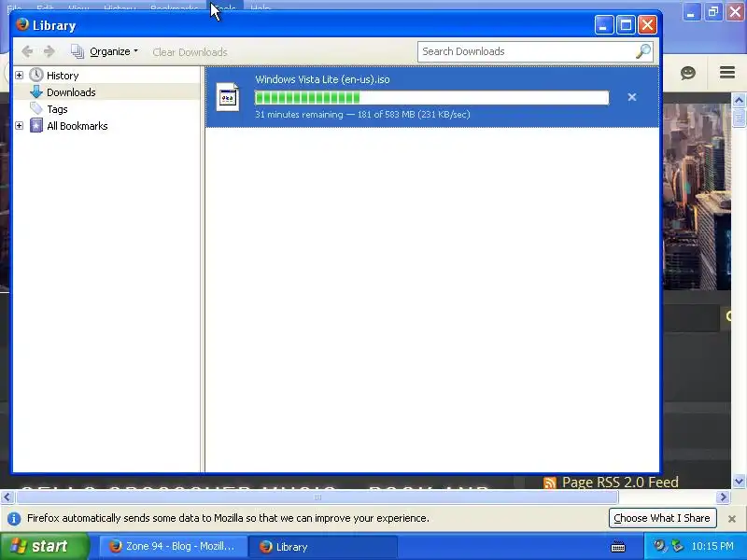Click browser vertical scrollbar up arrow

coord(739,100)
